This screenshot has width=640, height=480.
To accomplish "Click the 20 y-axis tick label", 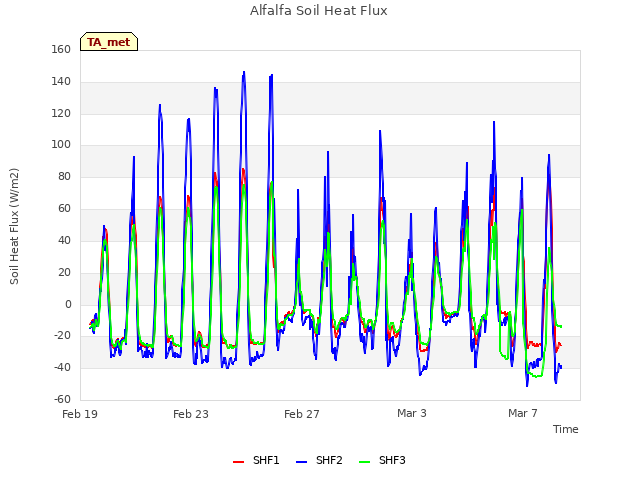I will click(x=64, y=272).
